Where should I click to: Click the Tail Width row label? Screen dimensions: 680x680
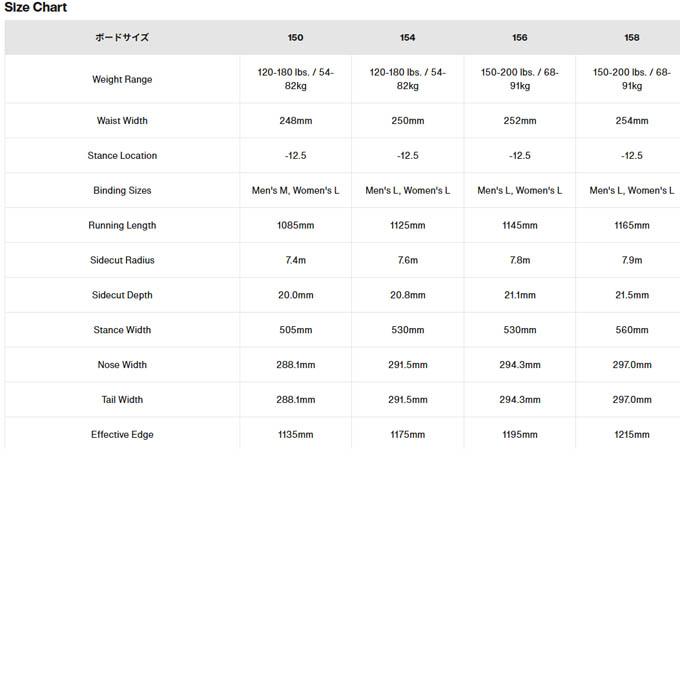click(122, 399)
